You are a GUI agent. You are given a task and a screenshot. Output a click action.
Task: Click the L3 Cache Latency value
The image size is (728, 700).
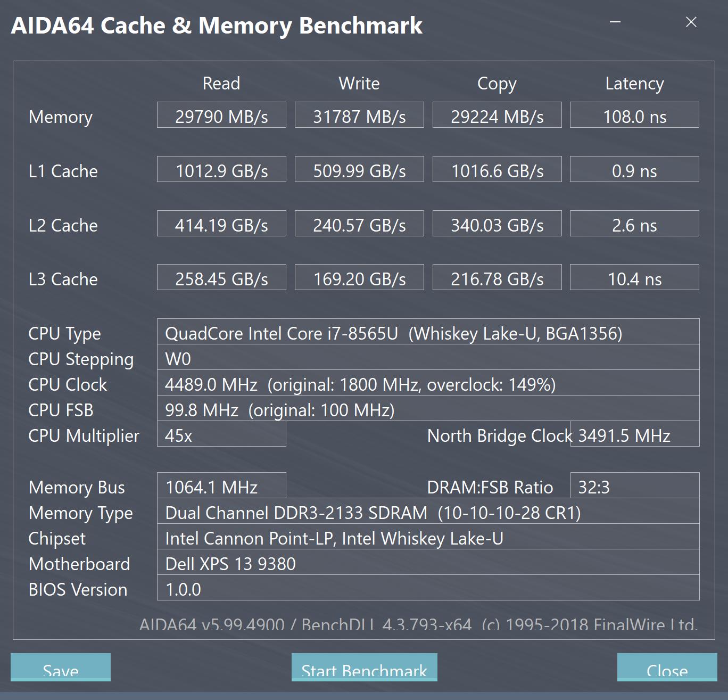(634, 278)
